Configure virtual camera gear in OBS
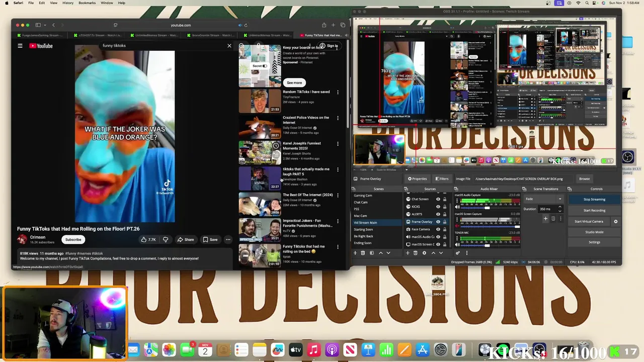644x362 pixels. [615, 221]
